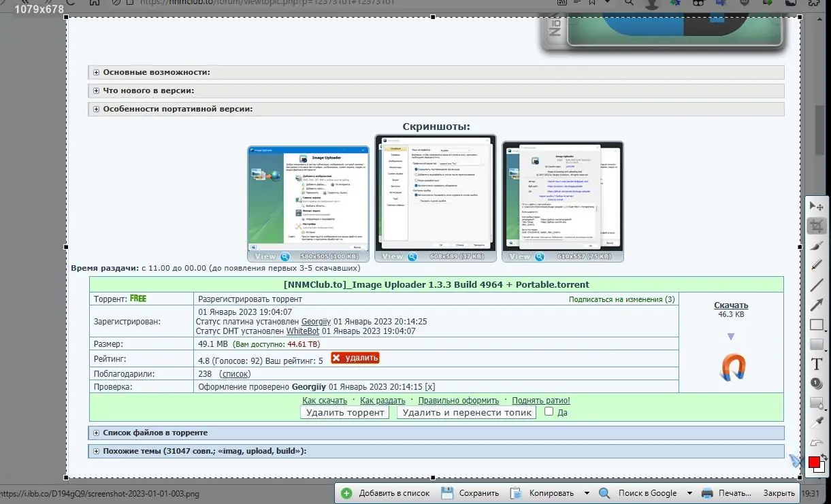Click Закрыть in the bottom bar

(779, 493)
